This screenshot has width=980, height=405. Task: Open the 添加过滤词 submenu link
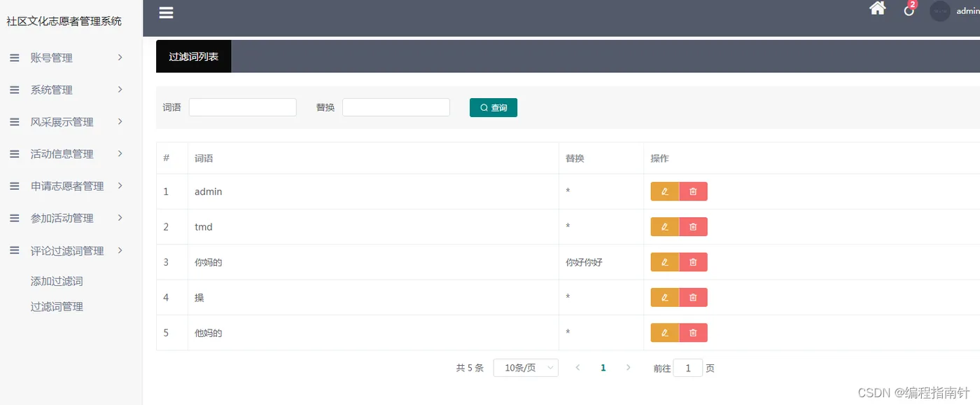click(57, 281)
